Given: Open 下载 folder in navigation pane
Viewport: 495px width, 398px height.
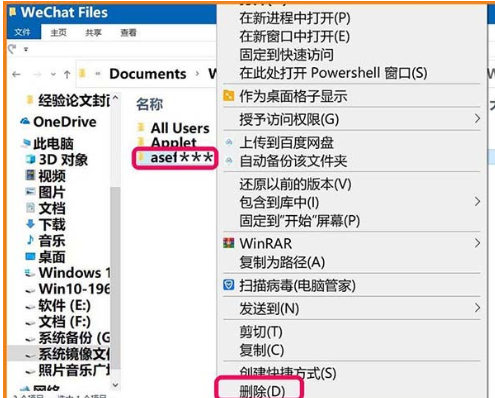Looking at the screenshot, I should [52, 225].
